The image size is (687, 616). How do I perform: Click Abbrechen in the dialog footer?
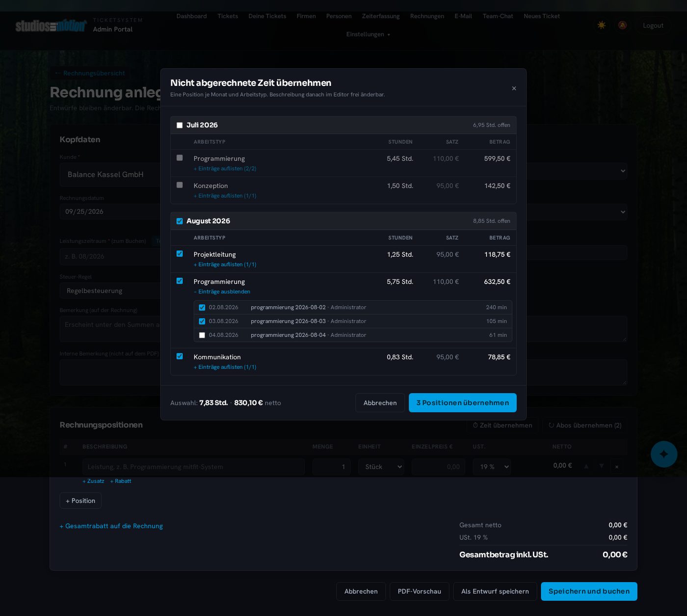380,402
